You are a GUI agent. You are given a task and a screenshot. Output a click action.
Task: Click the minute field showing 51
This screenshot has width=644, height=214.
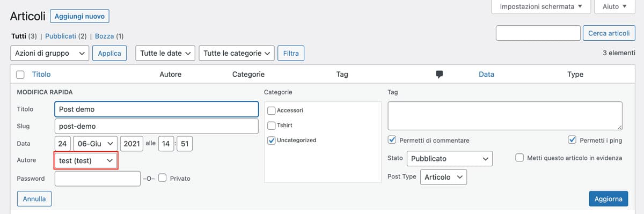tap(185, 144)
